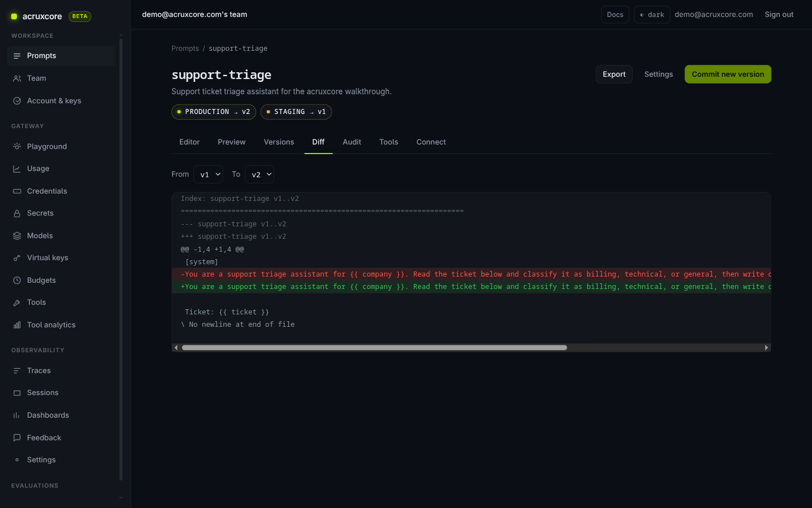The image size is (812, 508).
Task: Click demo@acruxcore.com account email in header
Action: [x=714, y=15]
